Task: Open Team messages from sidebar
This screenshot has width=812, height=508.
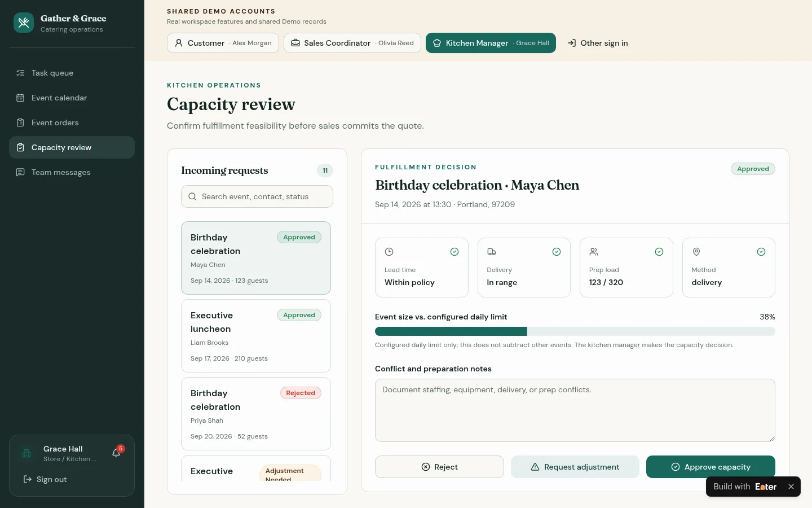Action: tap(72, 172)
